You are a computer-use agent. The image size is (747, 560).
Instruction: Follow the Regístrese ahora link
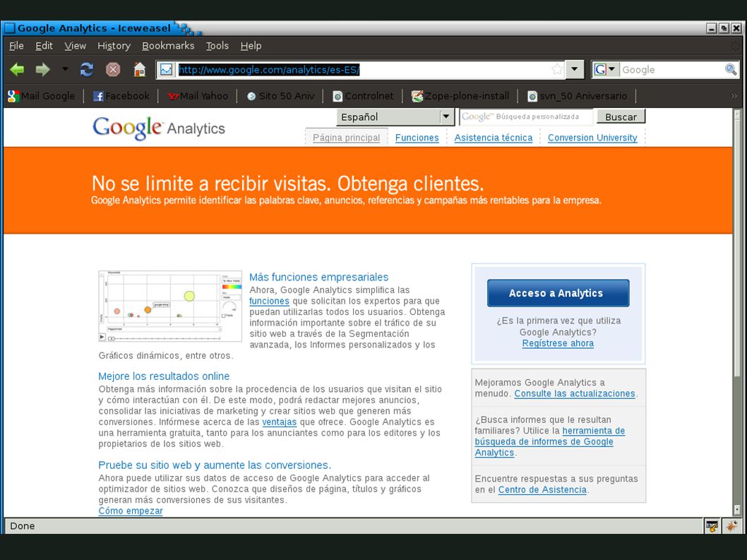tap(558, 344)
